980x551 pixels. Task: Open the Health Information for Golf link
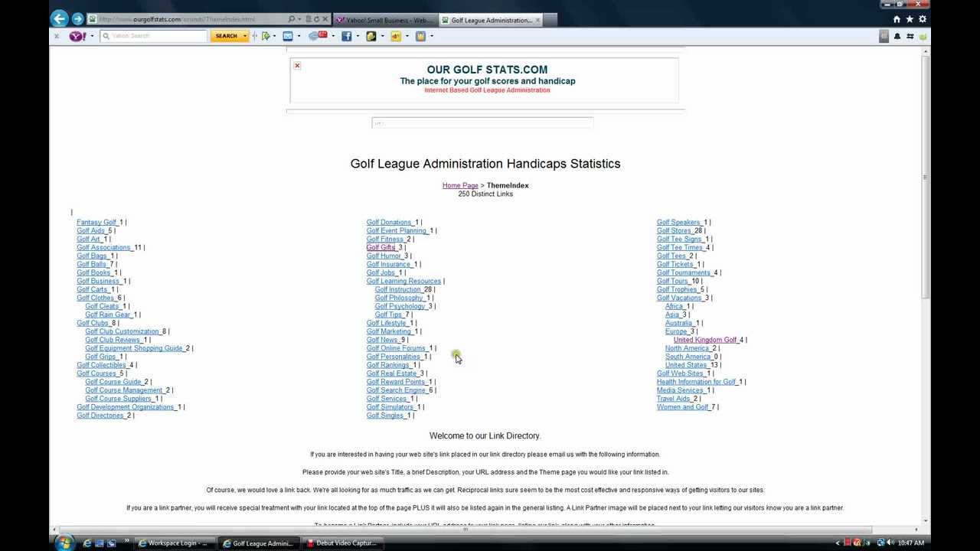tap(697, 382)
